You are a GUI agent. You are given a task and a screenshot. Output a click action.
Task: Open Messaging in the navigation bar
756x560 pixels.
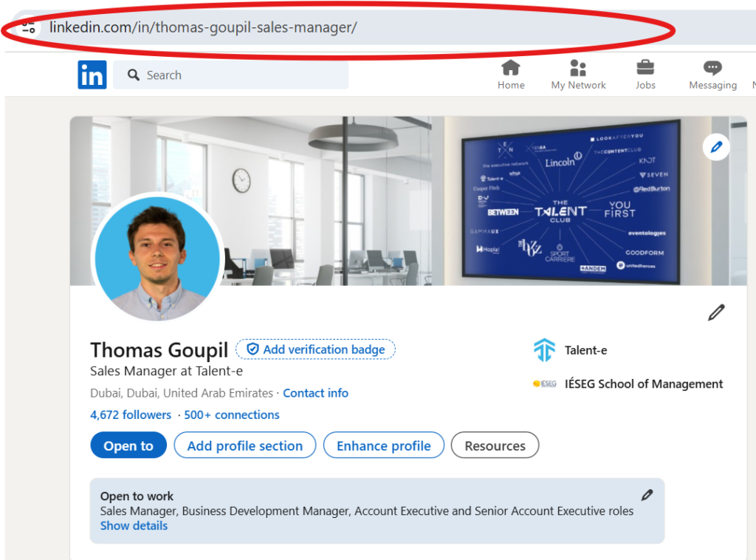tap(712, 75)
